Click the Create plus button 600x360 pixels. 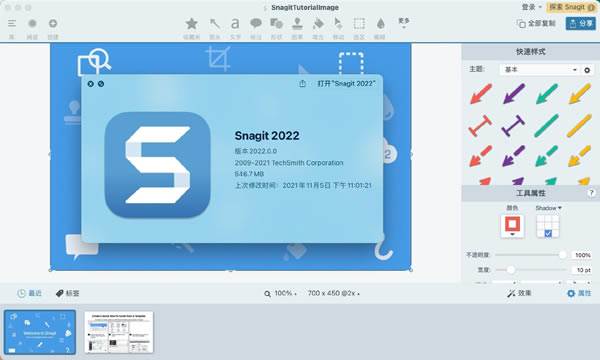[x=53, y=24]
